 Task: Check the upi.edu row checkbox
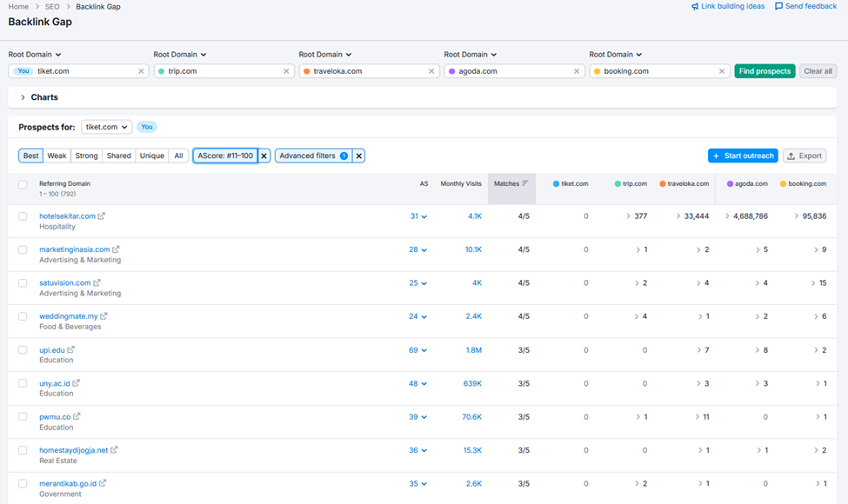pyautogui.click(x=23, y=350)
